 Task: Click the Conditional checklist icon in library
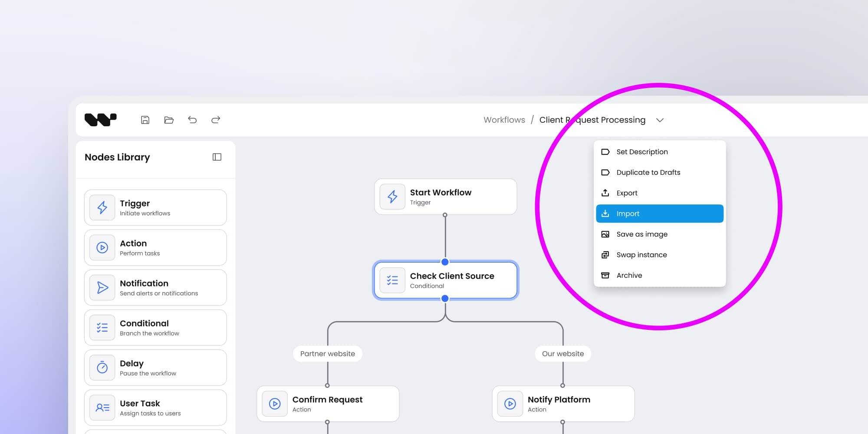pyautogui.click(x=102, y=328)
